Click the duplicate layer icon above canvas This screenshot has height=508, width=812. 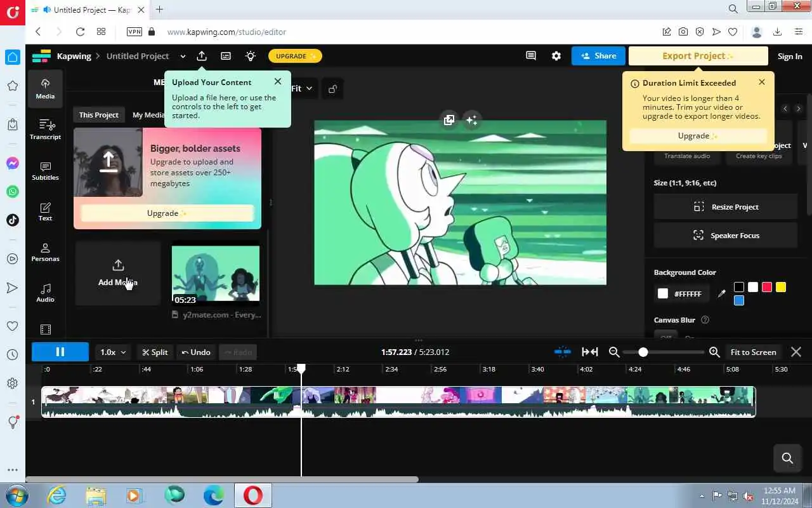449,120
